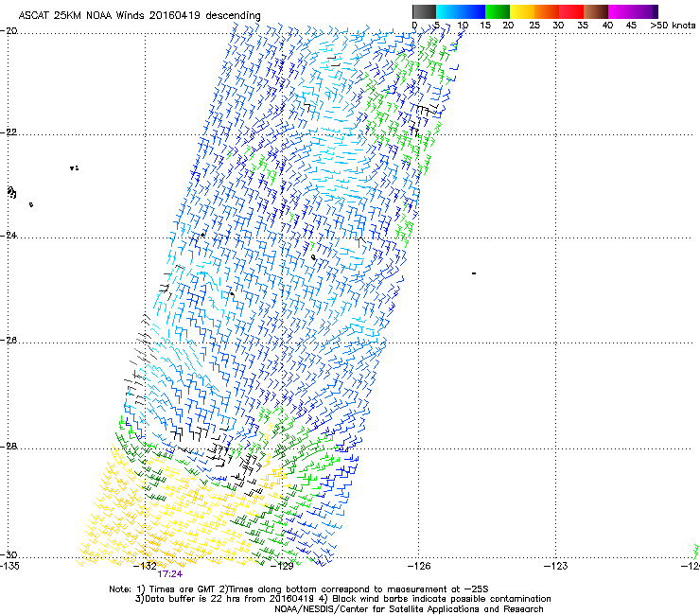700x615 pixels.
Task: Pick the green 15-20 knots legend swatch
Action: (498, 11)
